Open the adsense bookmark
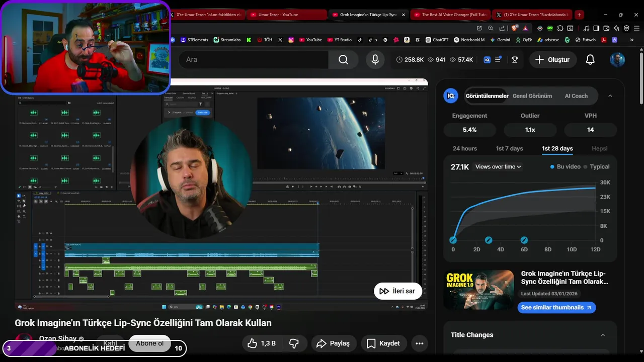644x362 pixels. coord(548,40)
